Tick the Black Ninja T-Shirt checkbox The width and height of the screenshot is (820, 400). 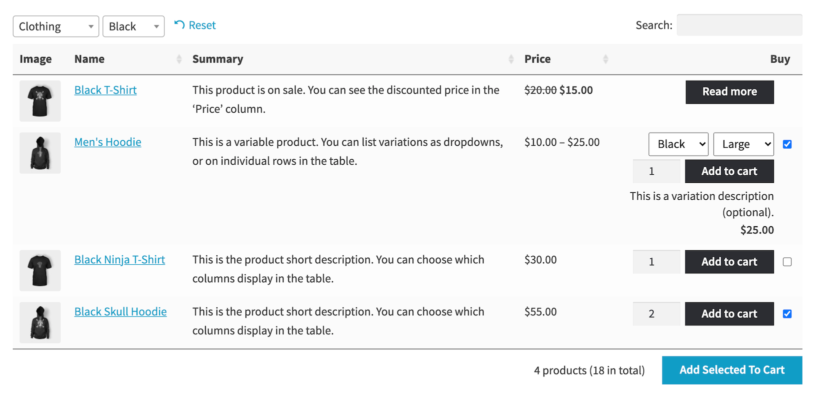(x=788, y=262)
